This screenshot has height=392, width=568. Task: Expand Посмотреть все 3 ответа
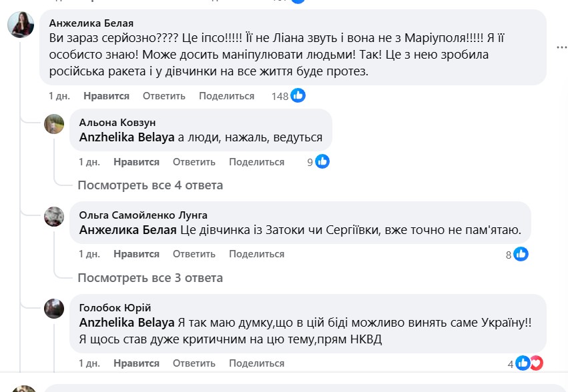point(150,277)
